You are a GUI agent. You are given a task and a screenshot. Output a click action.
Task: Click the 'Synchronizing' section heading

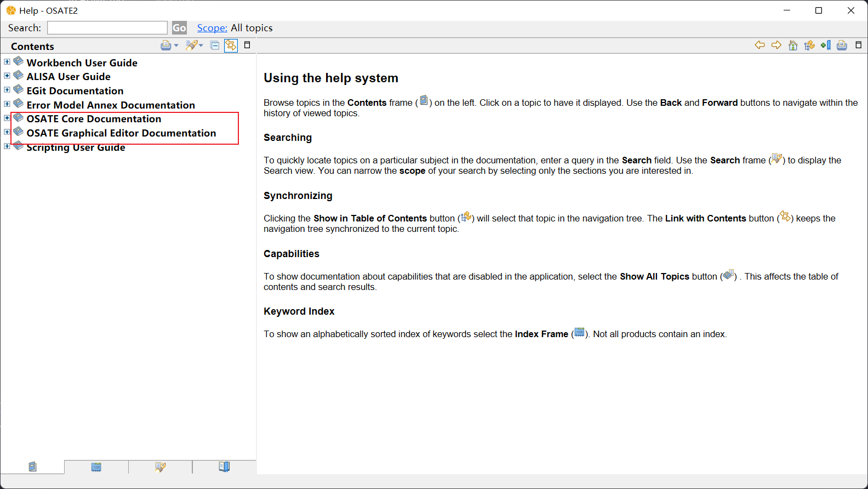[x=298, y=196]
